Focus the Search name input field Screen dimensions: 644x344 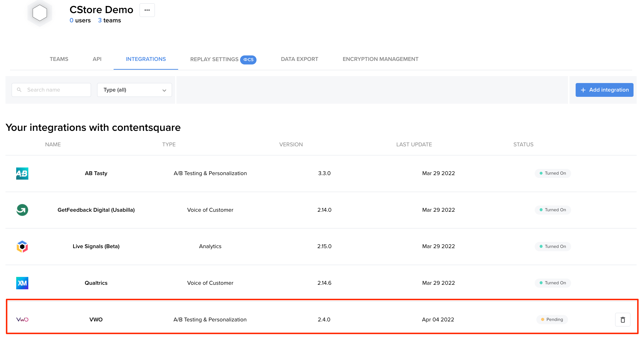51,90
